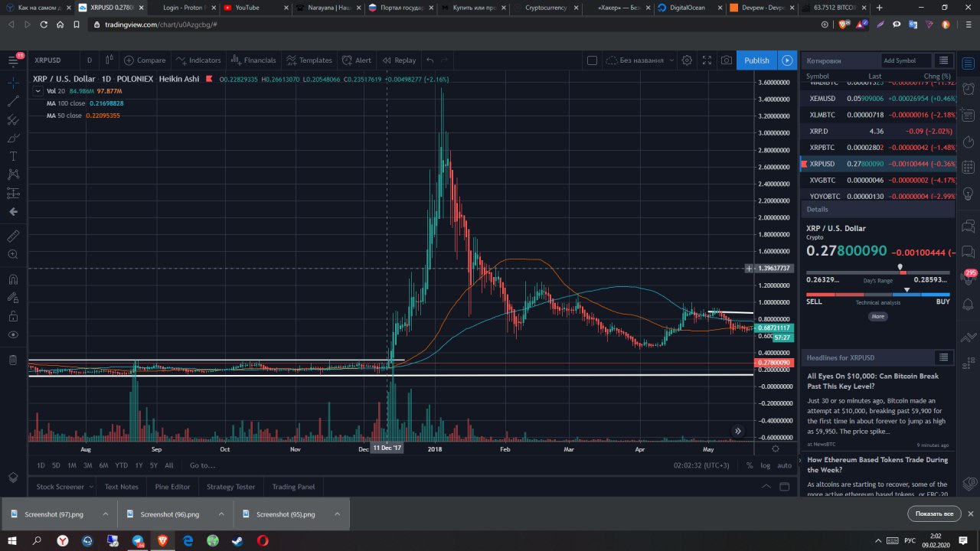Click the Add Symbol input field

click(x=906, y=60)
